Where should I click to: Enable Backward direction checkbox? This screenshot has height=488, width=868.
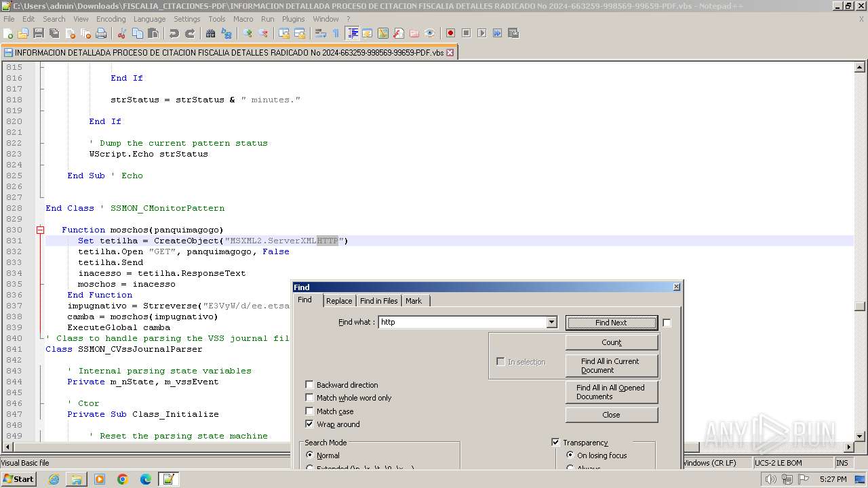[x=309, y=385]
